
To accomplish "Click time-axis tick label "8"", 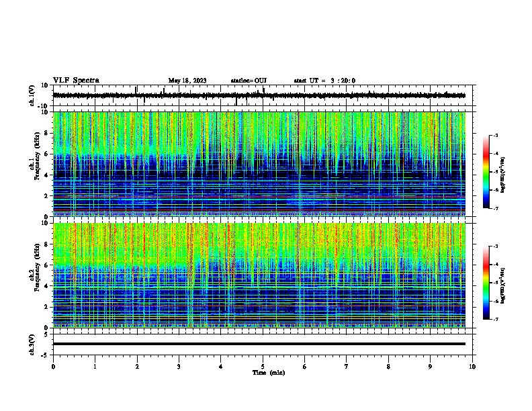I will tap(388, 367).
